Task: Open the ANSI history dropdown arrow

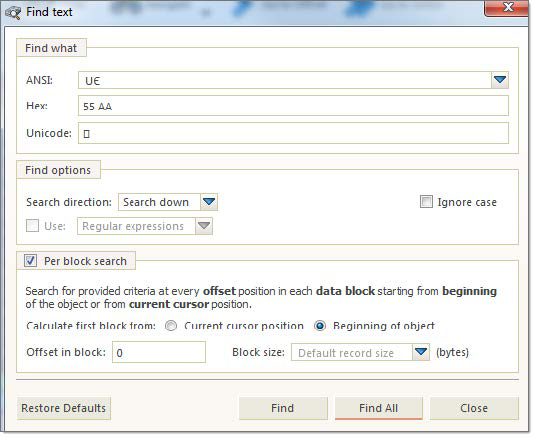Action: click(x=500, y=80)
